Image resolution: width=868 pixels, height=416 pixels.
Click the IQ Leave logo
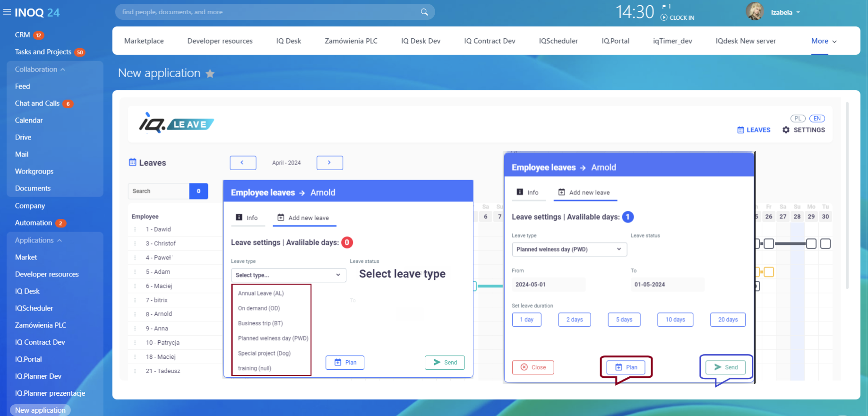[x=176, y=123]
